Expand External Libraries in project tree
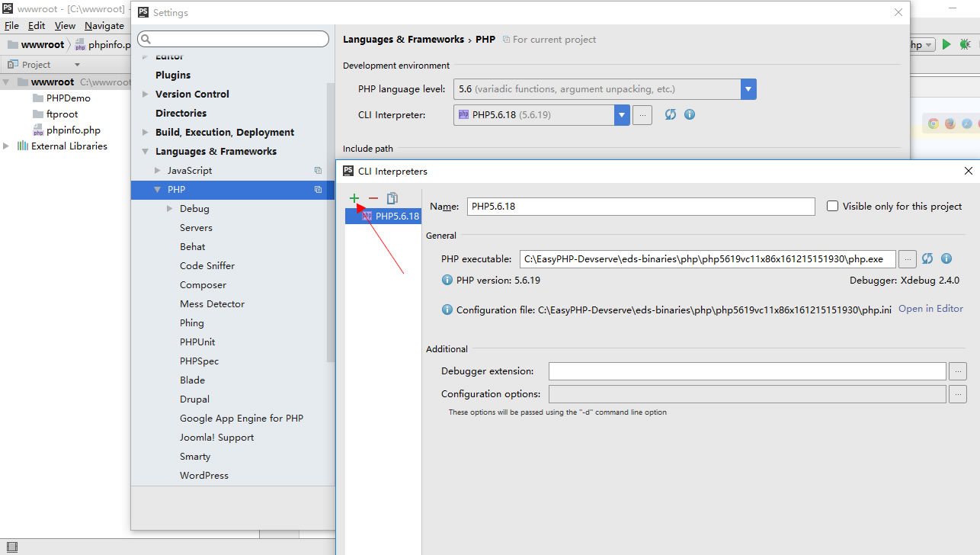Image resolution: width=980 pixels, height=555 pixels. pyautogui.click(x=6, y=146)
